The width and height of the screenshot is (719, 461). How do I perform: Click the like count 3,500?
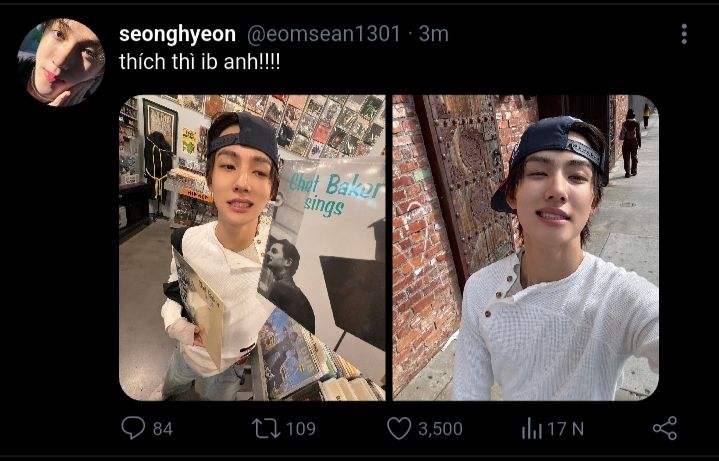[x=440, y=428]
